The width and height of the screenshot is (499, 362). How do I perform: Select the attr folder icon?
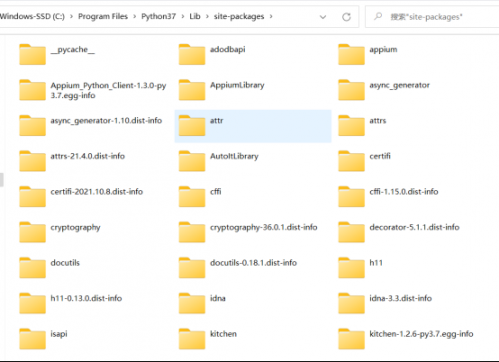click(192, 125)
